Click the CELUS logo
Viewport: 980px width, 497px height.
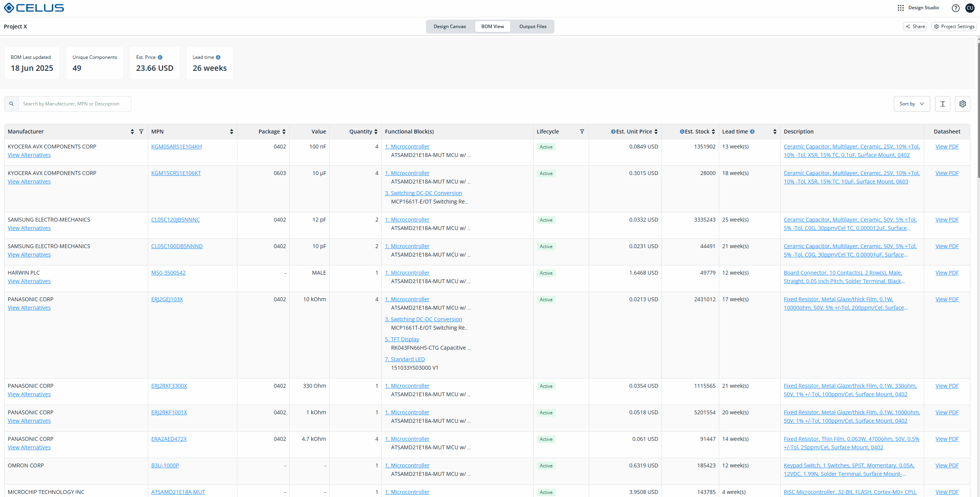click(x=34, y=8)
